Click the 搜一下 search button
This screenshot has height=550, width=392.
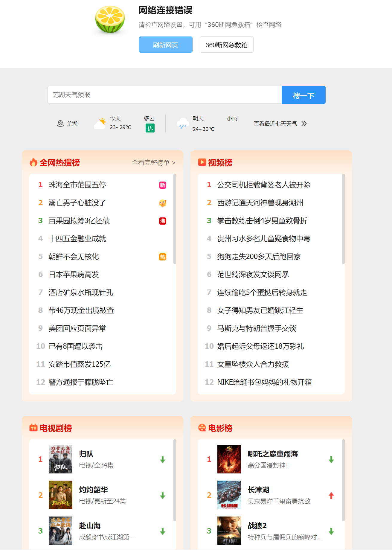coord(303,95)
